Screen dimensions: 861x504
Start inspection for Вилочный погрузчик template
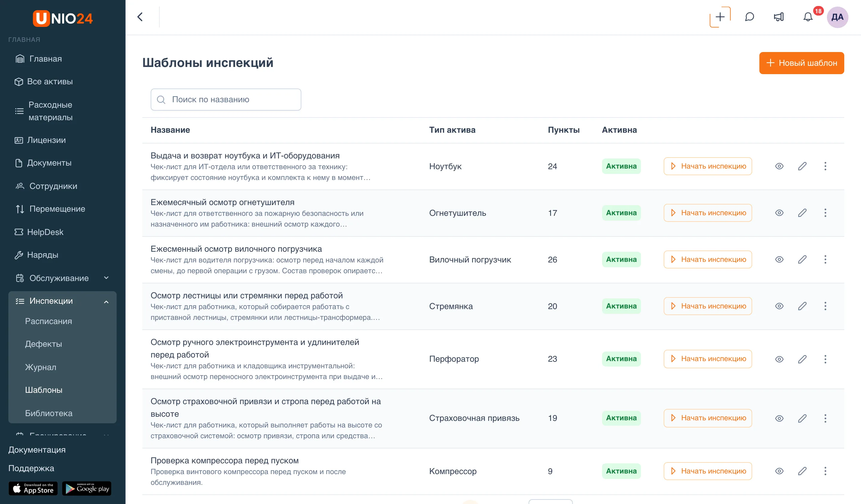708,260
